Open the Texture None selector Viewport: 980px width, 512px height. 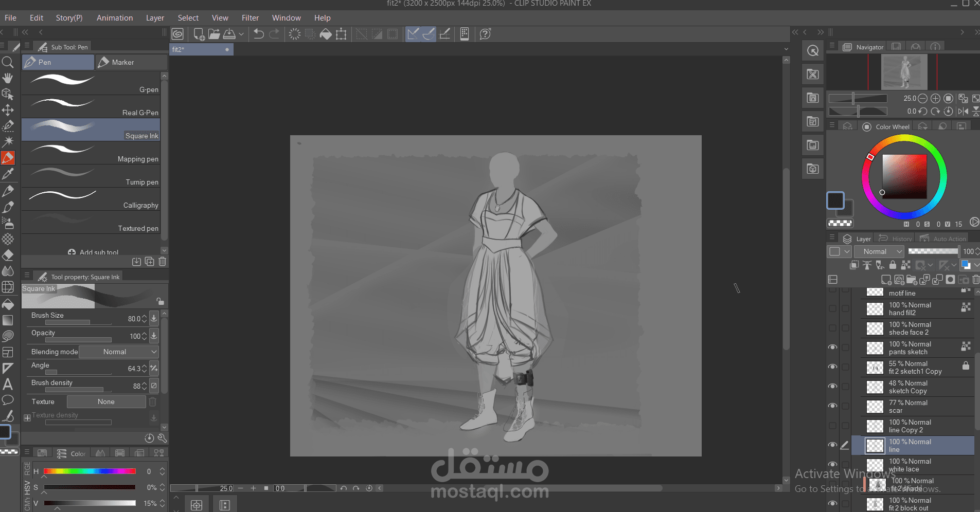[106, 401]
